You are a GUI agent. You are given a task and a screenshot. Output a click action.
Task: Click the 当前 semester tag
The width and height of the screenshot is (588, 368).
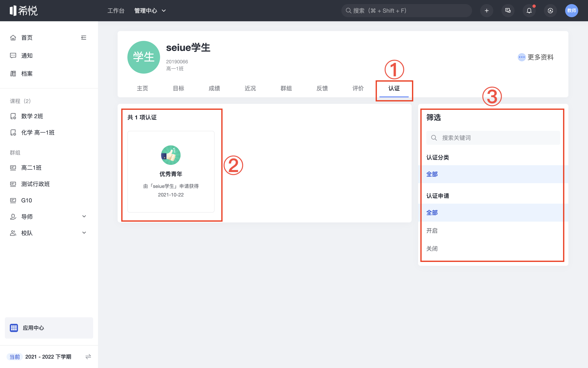coord(14,357)
